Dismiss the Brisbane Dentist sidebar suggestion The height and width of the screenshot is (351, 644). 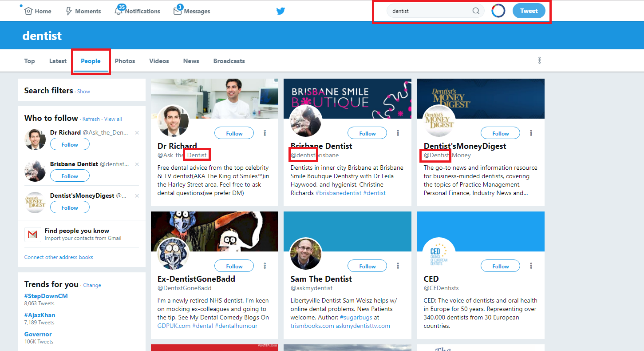click(137, 164)
